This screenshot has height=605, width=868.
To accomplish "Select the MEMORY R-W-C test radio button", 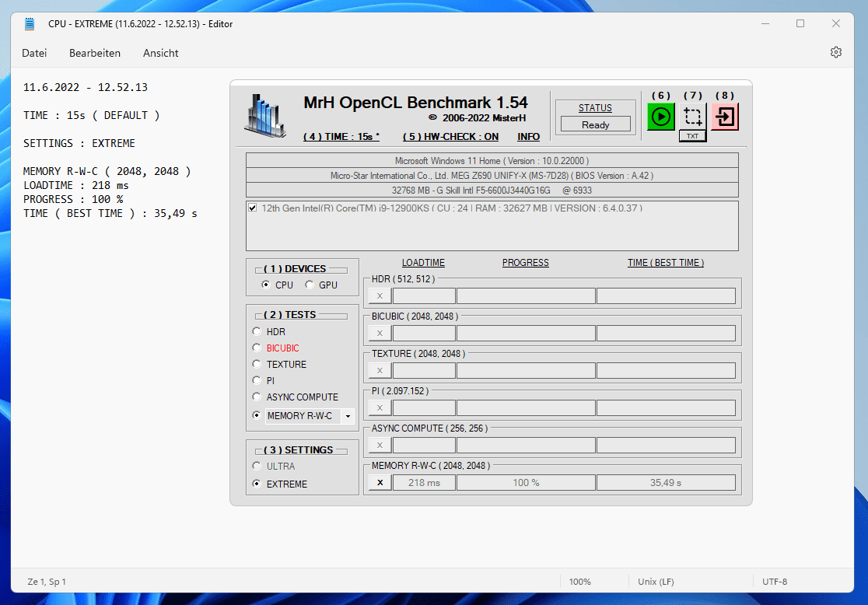I will pos(257,415).
